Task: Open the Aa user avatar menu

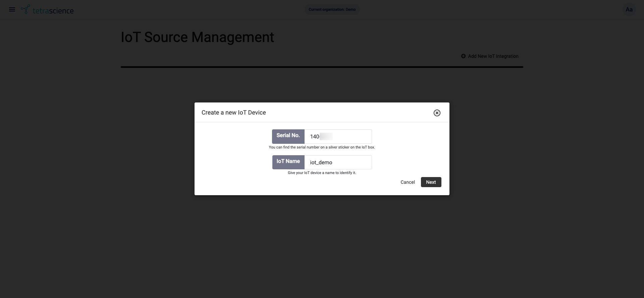Action: pos(629,9)
